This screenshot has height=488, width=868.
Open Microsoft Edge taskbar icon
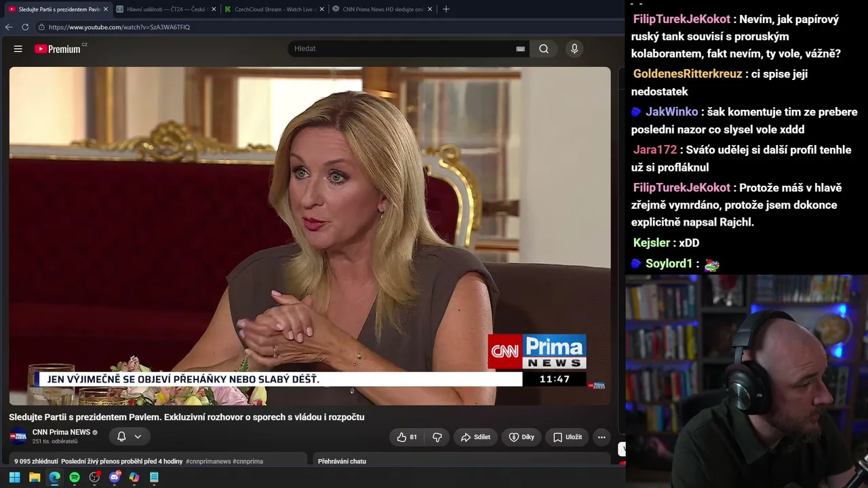[54, 477]
